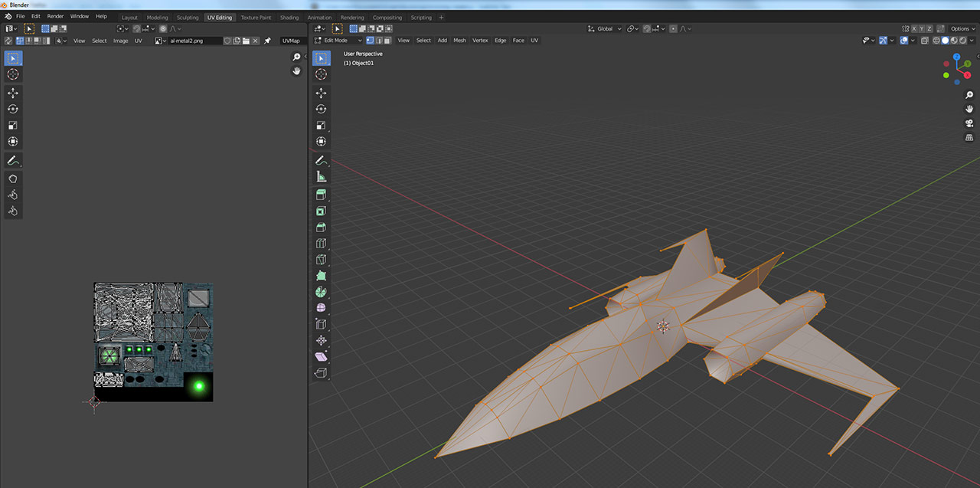Open the Mesh menu in the viewport header
980x488 pixels.
[459, 40]
